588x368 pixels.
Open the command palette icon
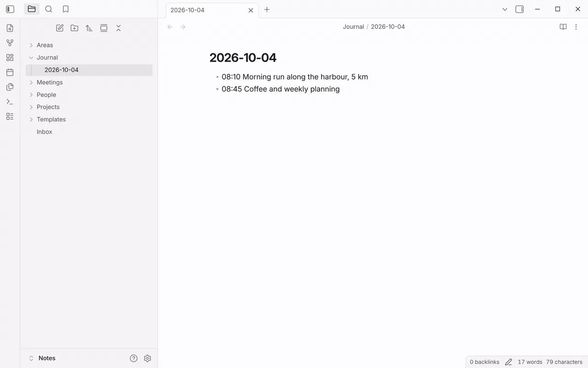tap(10, 102)
